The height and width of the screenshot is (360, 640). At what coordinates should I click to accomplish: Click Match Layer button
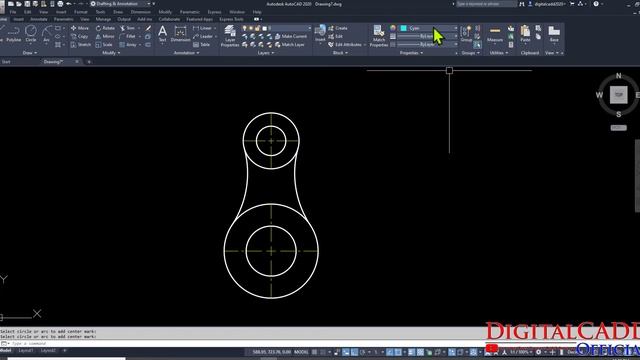[x=290, y=44]
